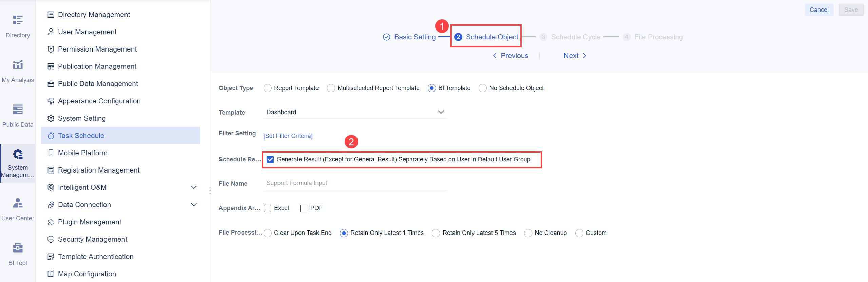Select the Report Template radio button
This screenshot has width=868, height=282.
pos(268,88)
